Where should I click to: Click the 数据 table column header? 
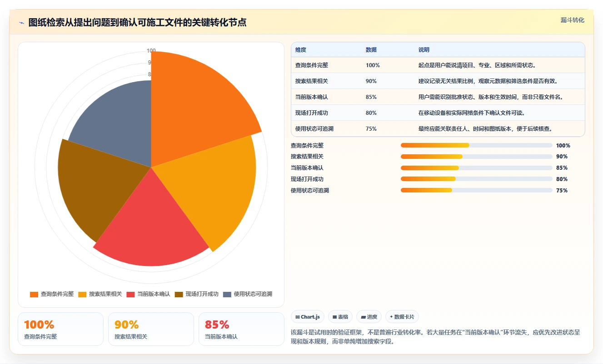[371, 50]
